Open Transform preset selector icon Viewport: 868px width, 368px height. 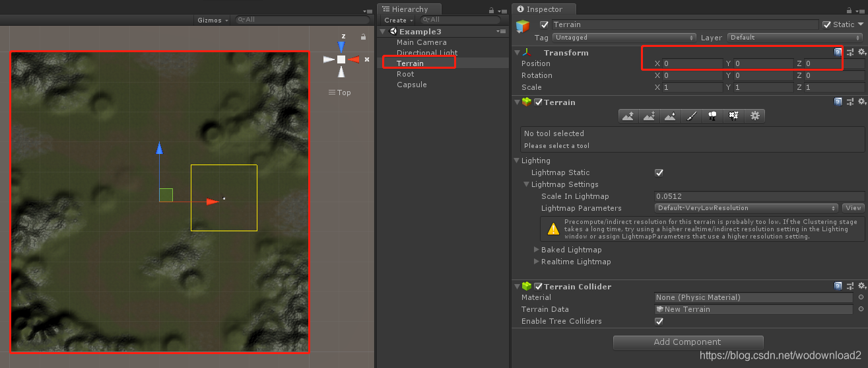[x=850, y=52]
